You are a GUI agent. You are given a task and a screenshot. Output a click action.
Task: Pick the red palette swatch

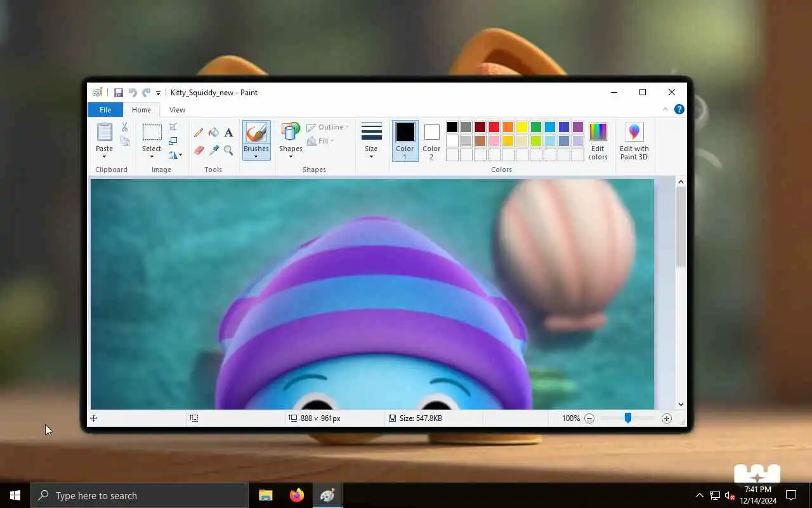point(494,127)
